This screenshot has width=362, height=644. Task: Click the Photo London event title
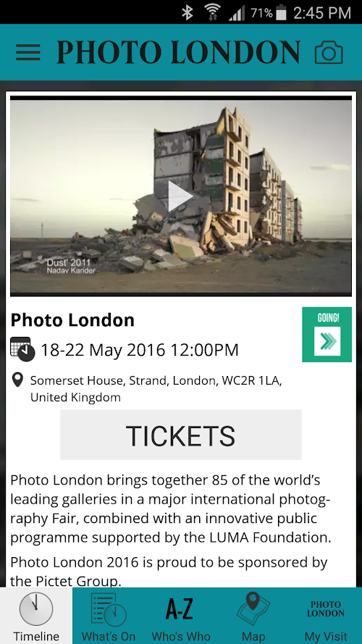click(x=72, y=320)
